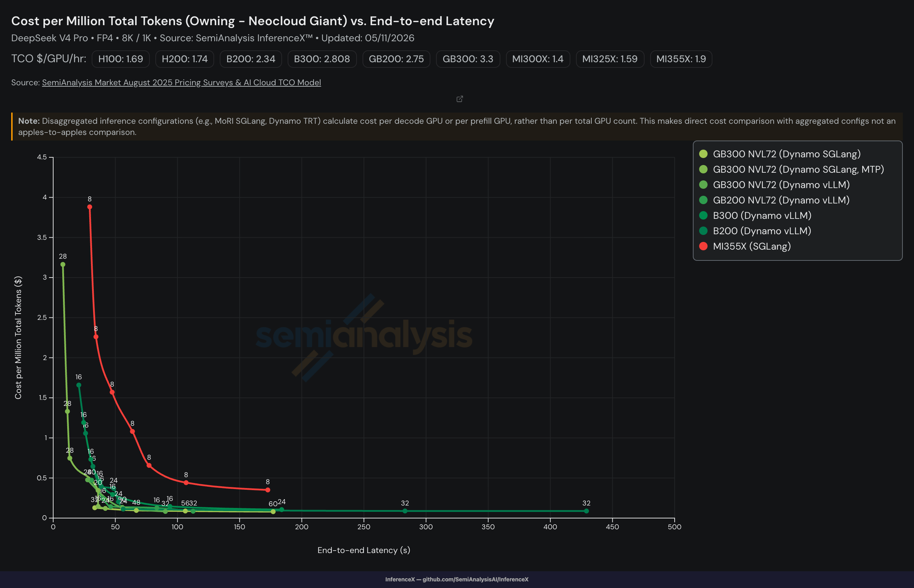The height and width of the screenshot is (588, 914).
Task: Select the H200: 1.74 TCO chip
Action: point(184,59)
